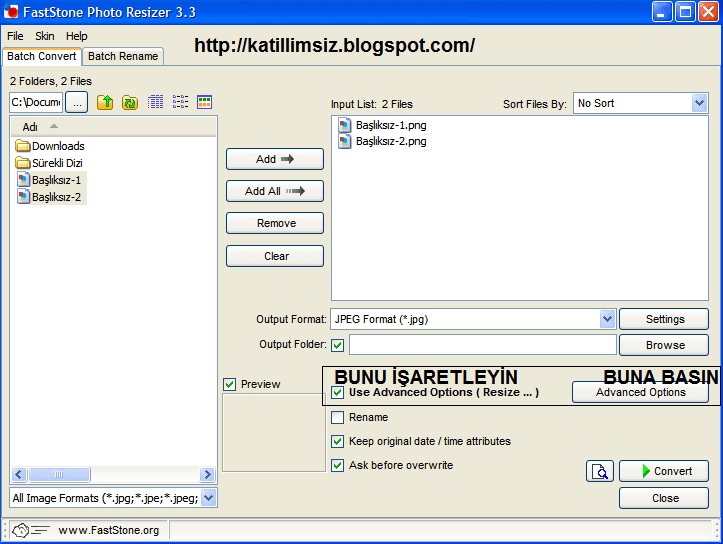Click the FastStone logo in status bar
The height and width of the screenshot is (544, 723).
30,530
